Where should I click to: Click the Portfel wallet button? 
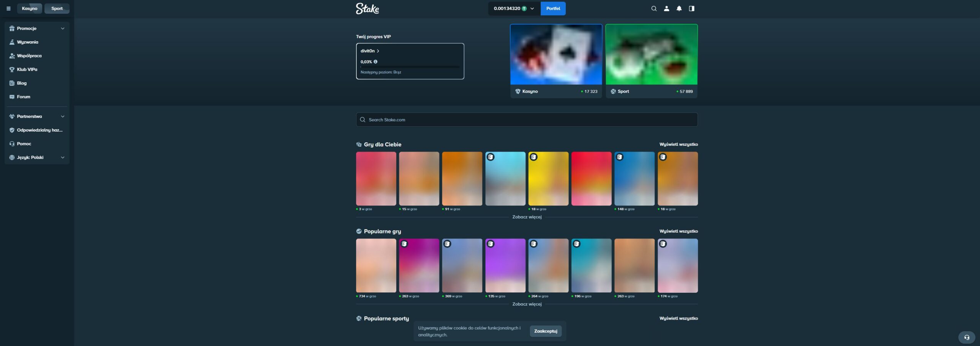(x=553, y=8)
